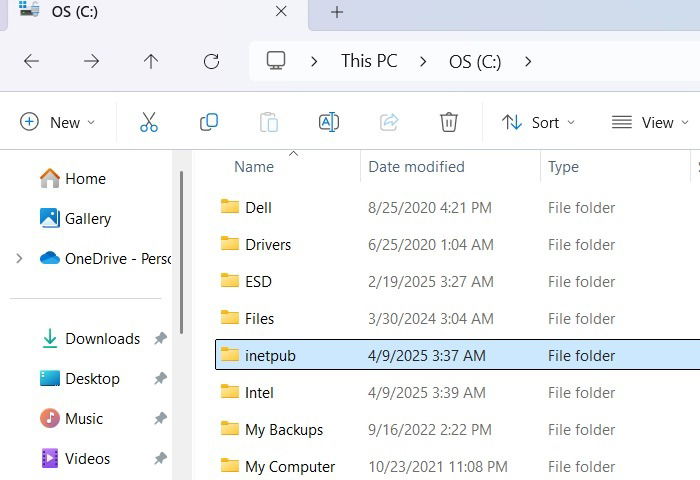Add a new File Explorer tab

(x=337, y=12)
